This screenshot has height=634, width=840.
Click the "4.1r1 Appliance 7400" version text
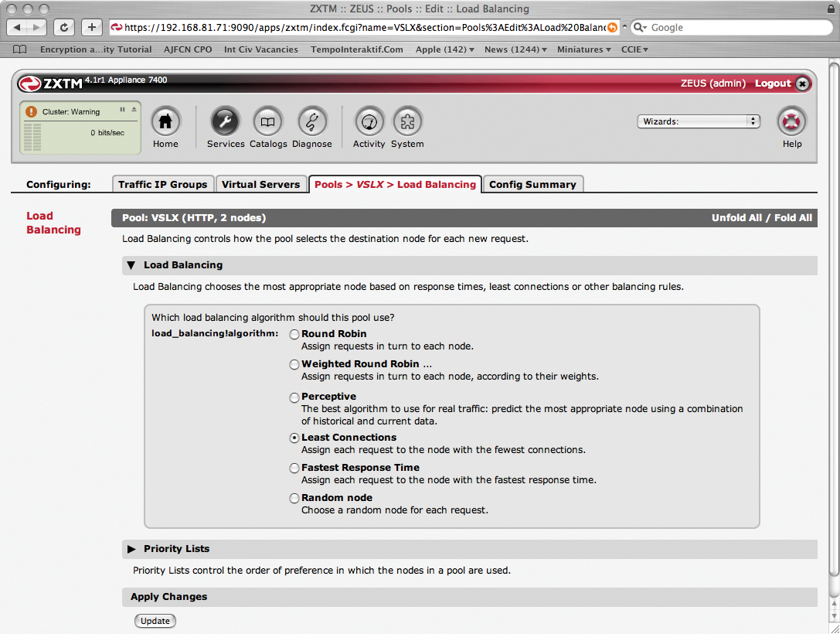click(126, 80)
